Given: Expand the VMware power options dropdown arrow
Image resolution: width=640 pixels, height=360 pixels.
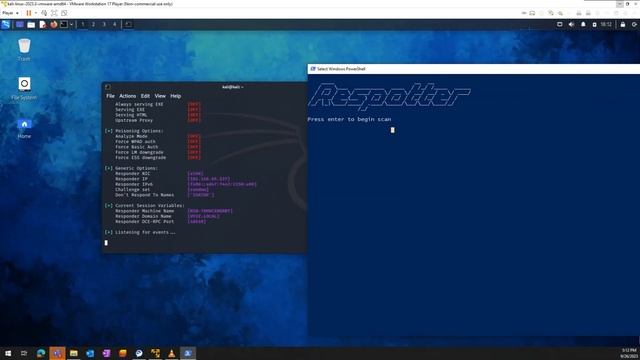Looking at the screenshot, I should [x=36, y=13].
